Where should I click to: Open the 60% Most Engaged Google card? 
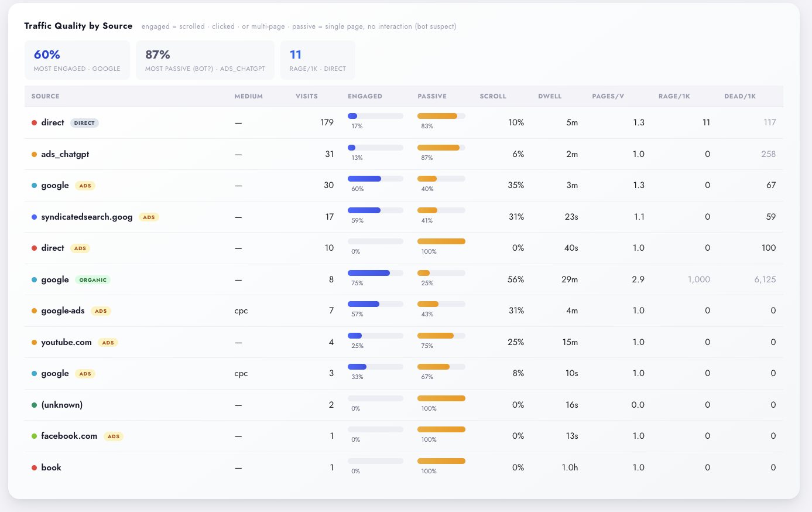pyautogui.click(x=77, y=60)
